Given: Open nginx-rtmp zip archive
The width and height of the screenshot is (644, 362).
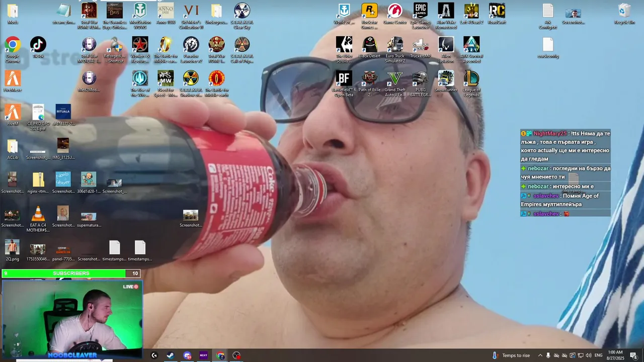Looking at the screenshot, I should tap(38, 183).
